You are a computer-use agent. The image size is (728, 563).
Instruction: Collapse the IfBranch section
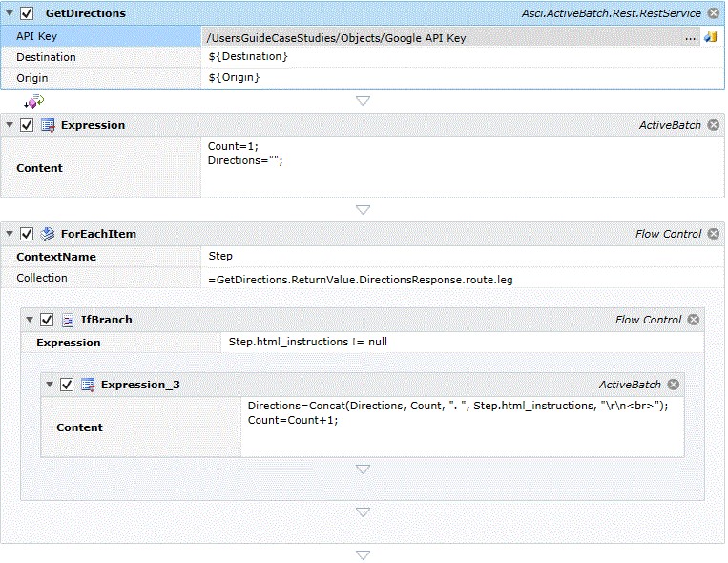tap(30, 320)
